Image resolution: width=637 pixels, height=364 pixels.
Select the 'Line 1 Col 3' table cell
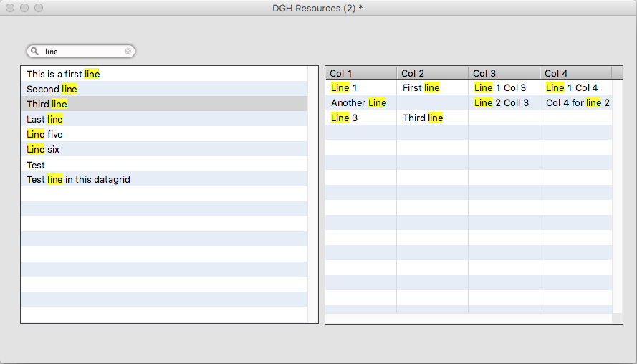(x=500, y=87)
